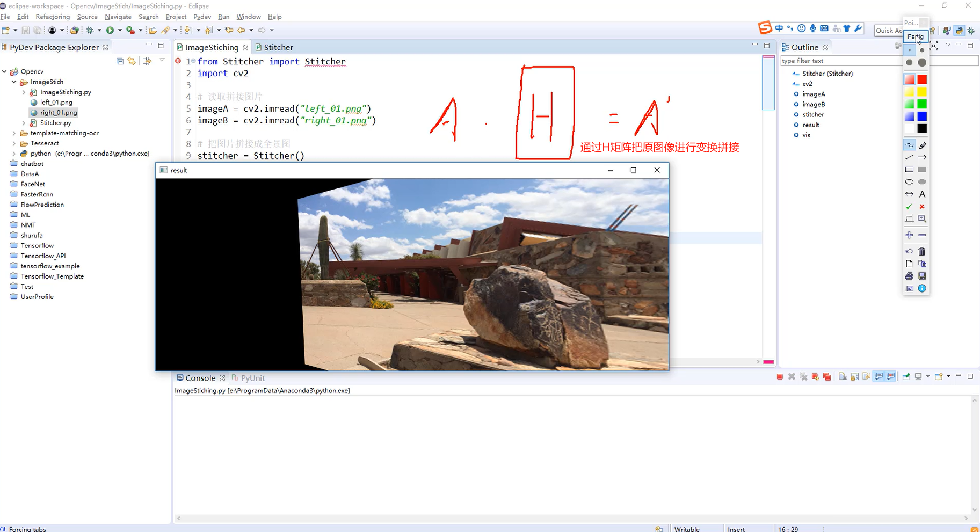Click the Collapse All icon in PyDev Package Explorer
The height and width of the screenshot is (532, 980).
tap(120, 61)
